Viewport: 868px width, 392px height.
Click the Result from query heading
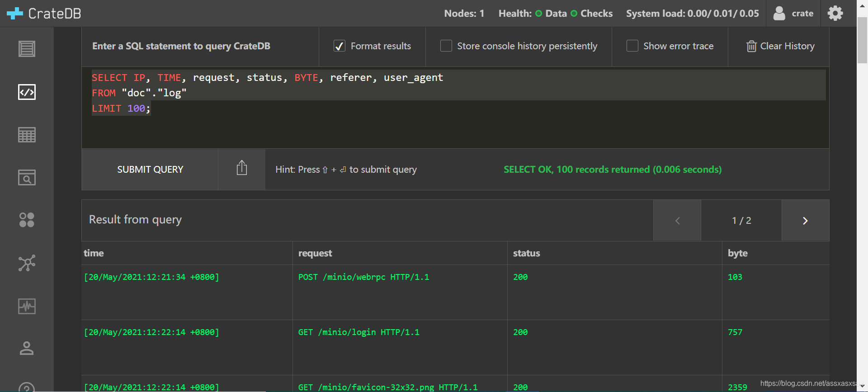coord(135,220)
